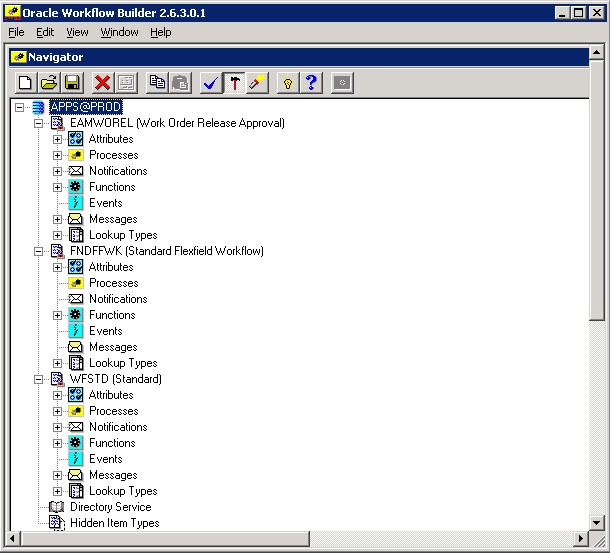Screen dimensions: 610x553
Task: Select the APPS@PROD tree label
Action: click(x=86, y=107)
